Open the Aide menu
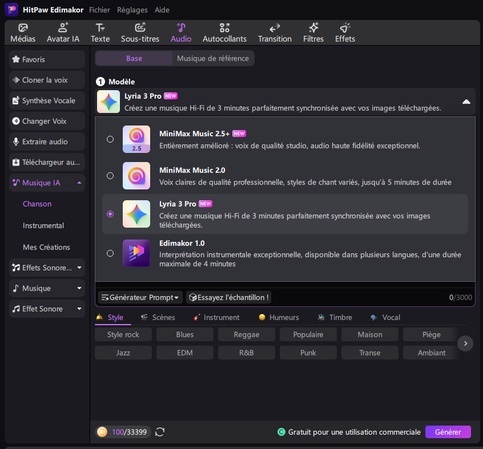This screenshot has width=483, height=449. tap(162, 10)
